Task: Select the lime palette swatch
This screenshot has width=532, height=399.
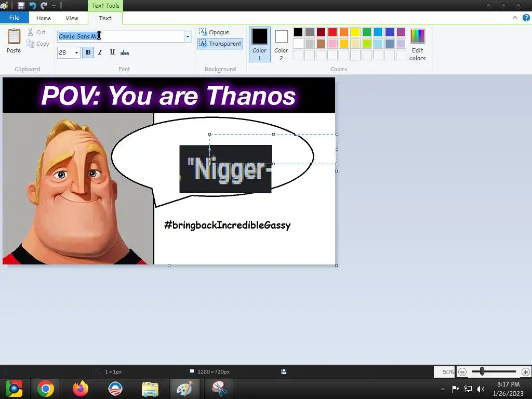Action: point(367,44)
